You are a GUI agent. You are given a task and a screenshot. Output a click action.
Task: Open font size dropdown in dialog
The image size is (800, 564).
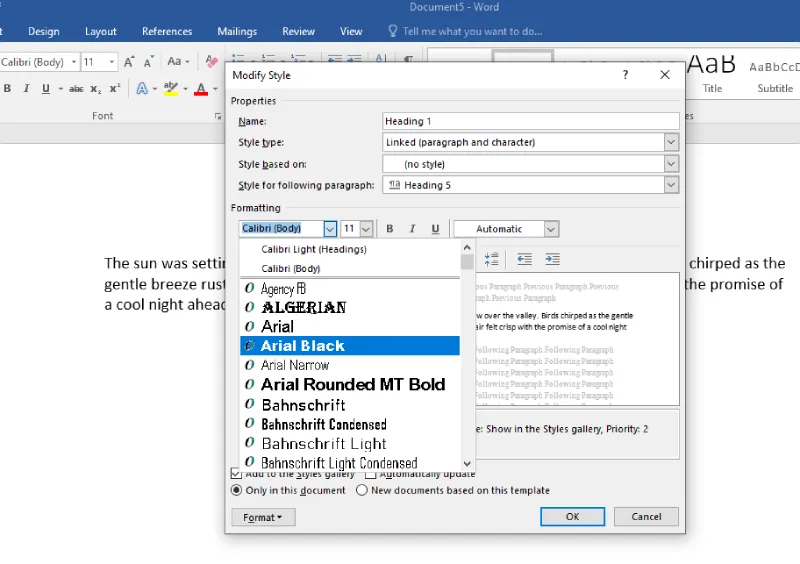(366, 229)
